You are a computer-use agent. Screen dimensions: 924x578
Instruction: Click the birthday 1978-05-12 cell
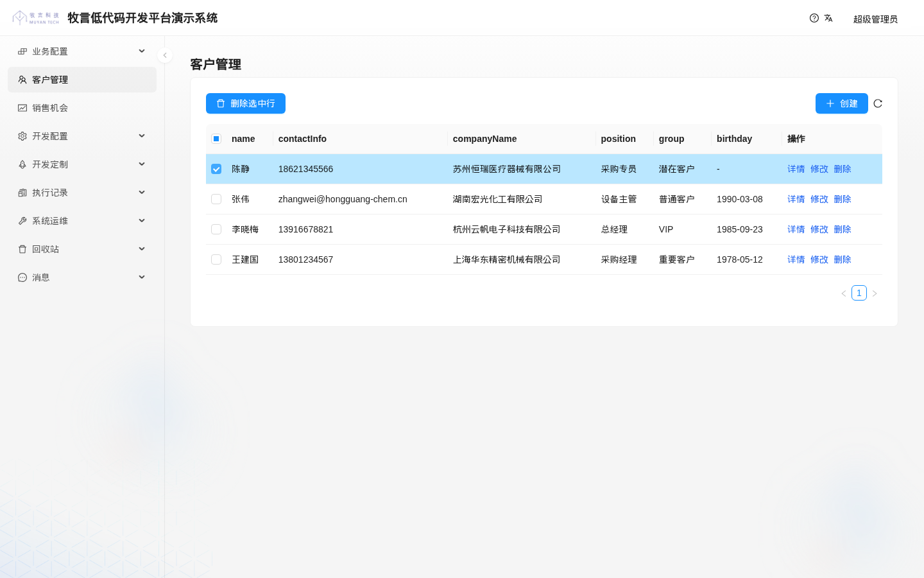740,259
